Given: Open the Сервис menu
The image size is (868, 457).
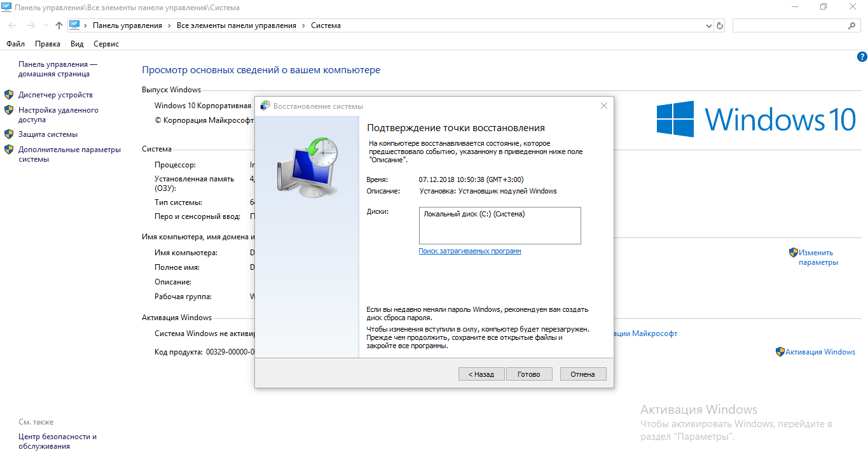Looking at the screenshot, I should coord(106,44).
